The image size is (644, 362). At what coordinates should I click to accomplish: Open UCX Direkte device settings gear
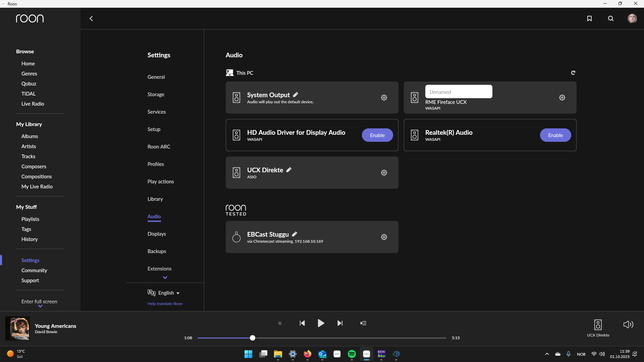[384, 173]
